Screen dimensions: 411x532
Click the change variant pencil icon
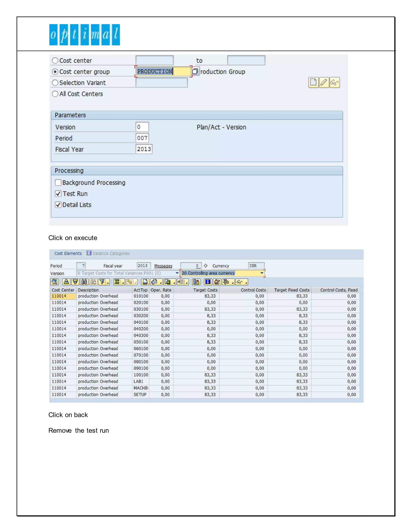click(324, 82)
